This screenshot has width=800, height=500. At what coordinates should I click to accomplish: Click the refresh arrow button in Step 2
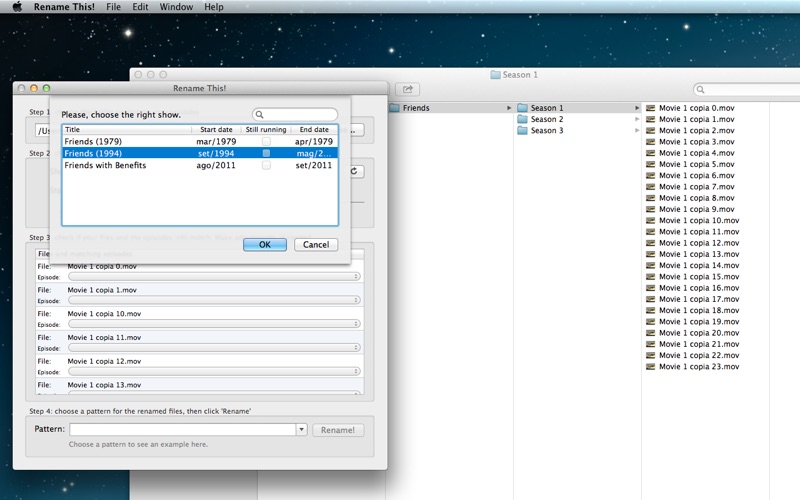(354, 171)
